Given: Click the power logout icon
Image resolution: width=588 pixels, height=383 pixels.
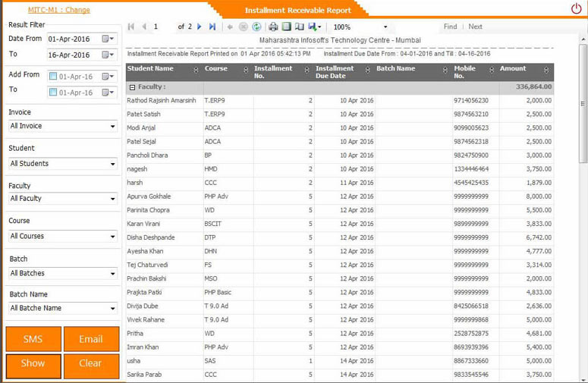Looking at the screenshot, I should [x=577, y=8].
